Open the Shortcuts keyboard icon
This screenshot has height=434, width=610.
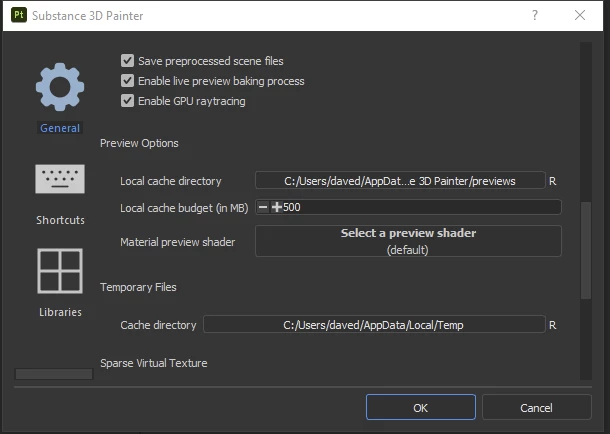(60, 179)
